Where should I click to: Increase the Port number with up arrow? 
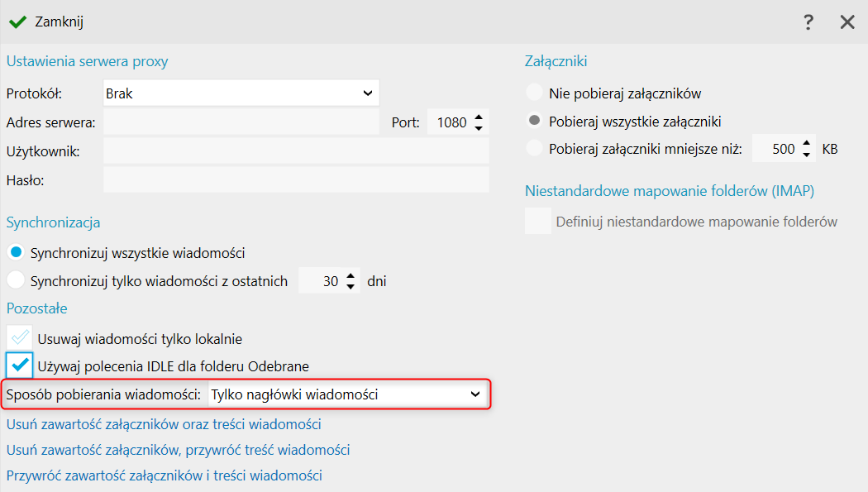(478, 117)
